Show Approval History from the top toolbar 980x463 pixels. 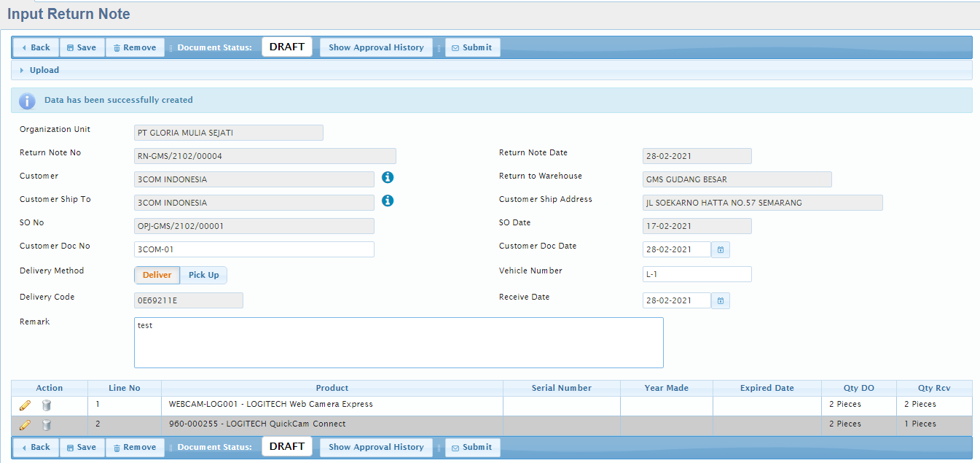376,47
